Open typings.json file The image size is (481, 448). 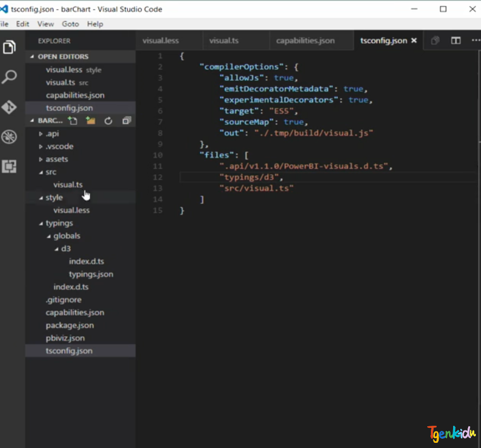pos(81,274)
